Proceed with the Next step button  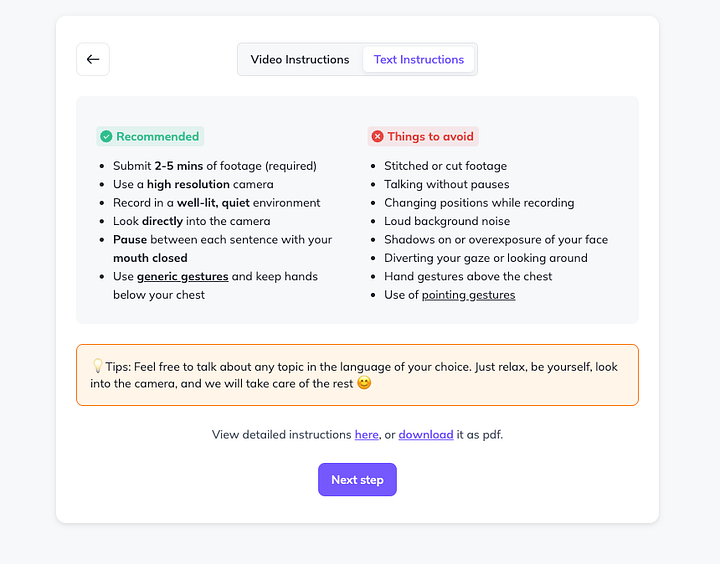click(357, 479)
